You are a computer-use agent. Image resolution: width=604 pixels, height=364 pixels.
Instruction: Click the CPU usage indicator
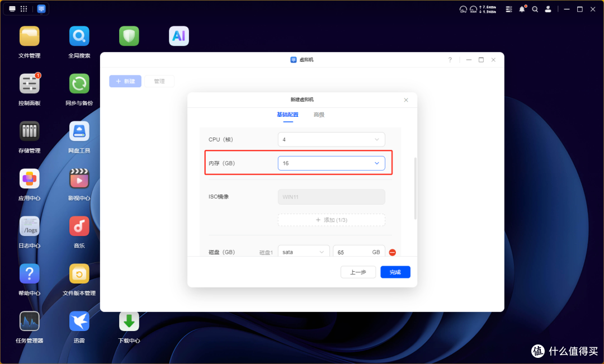[463, 10]
